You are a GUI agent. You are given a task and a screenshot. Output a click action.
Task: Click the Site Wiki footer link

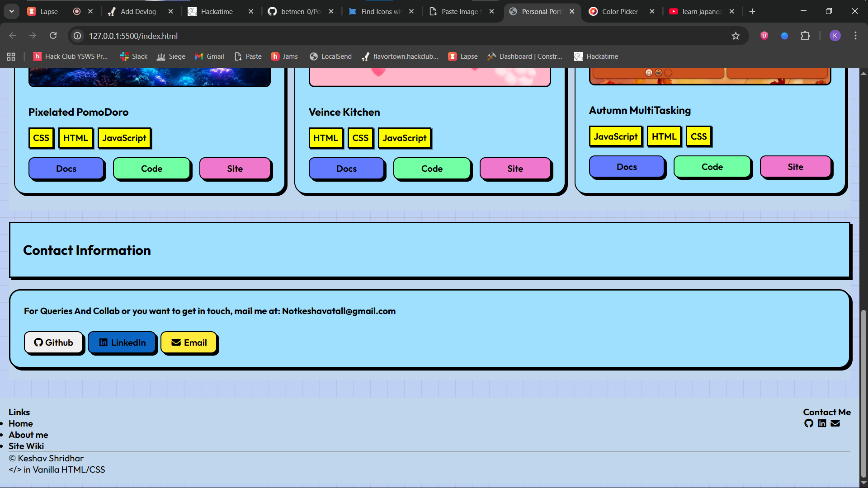click(x=26, y=446)
